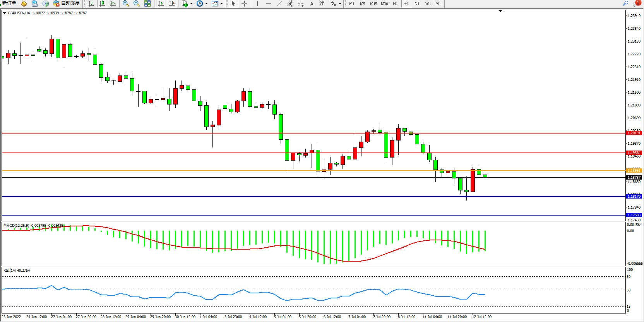Select the text label tool
This screenshot has width=644, height=322.
(x=312, y=3)
